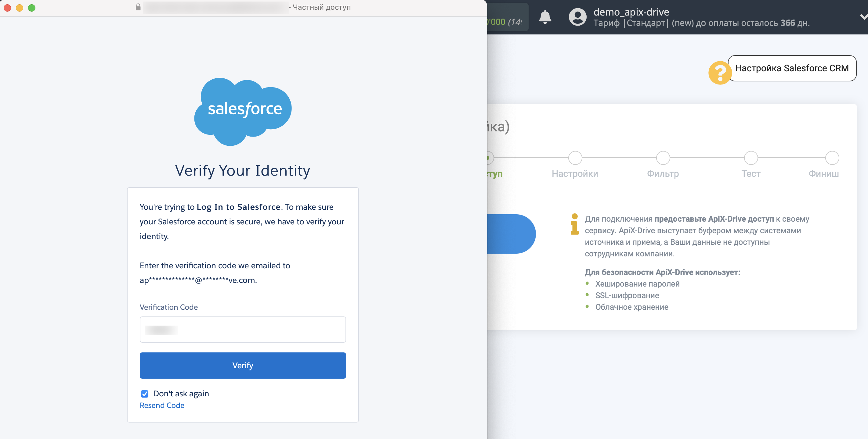Go to the Финиш step

(823, 174)
